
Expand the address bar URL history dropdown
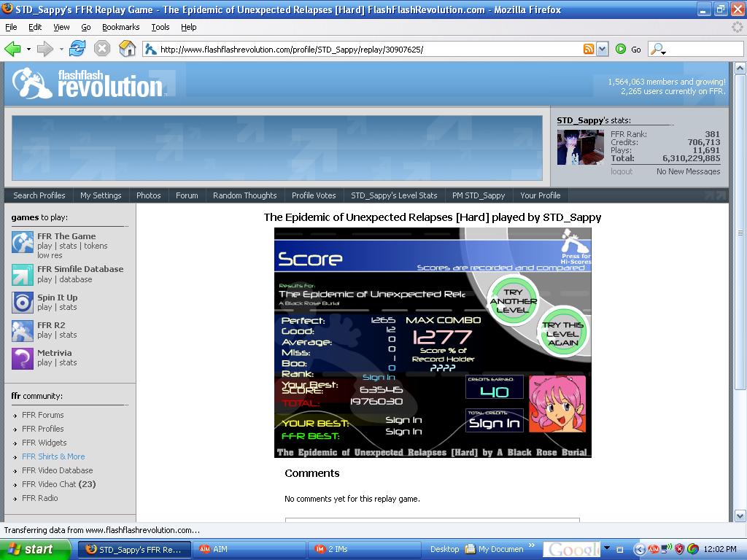click(x=602, y=49)
